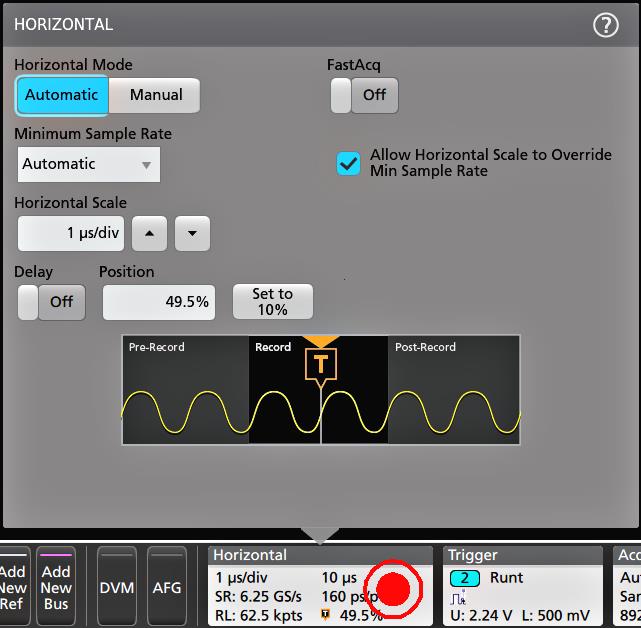Toggle the Delay Off switch
The image size is (641, 628).
point(51,302)
